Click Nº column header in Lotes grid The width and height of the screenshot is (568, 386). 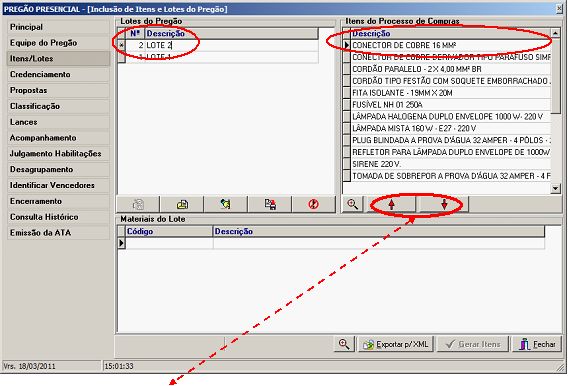coord(135,34)
